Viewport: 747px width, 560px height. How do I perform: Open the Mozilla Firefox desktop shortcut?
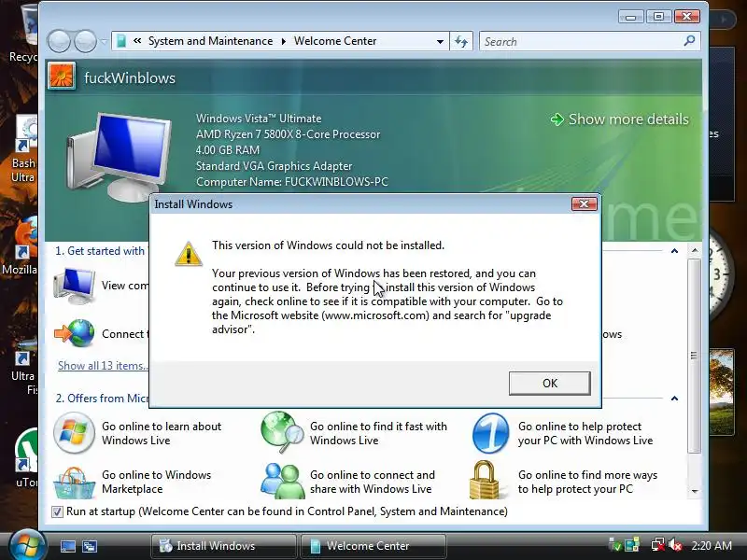click(x=21, y=245)
